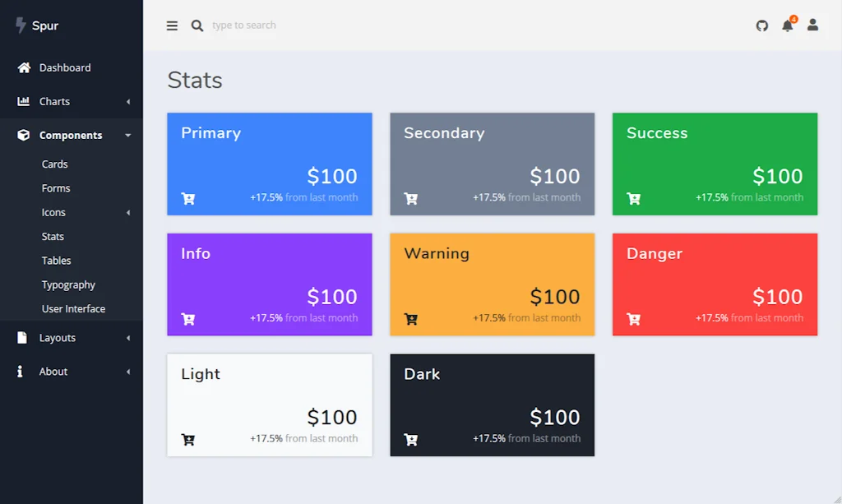Select Stats in the sidebar
Image resolution: width=842 pixels, height=504 pixels.
click(x=52, y=236)
